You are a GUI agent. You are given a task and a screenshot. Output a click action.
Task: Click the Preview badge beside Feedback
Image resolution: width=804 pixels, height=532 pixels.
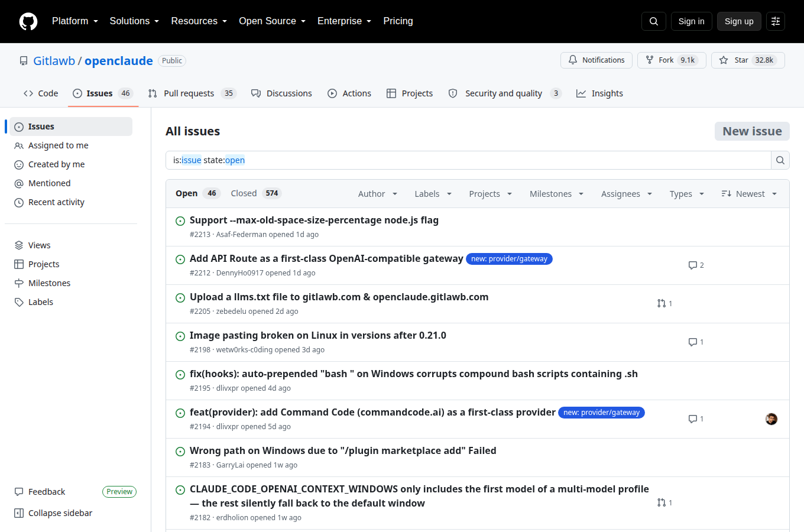tap(119, 492)
